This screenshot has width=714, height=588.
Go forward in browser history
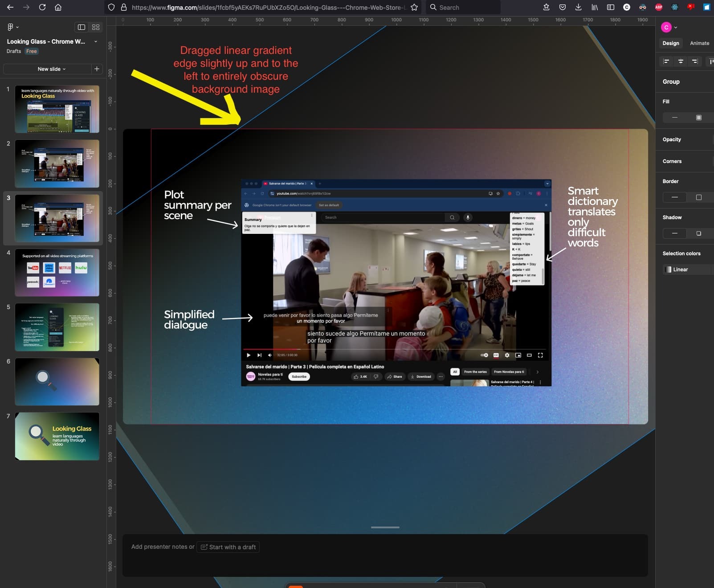click(26, 7)
